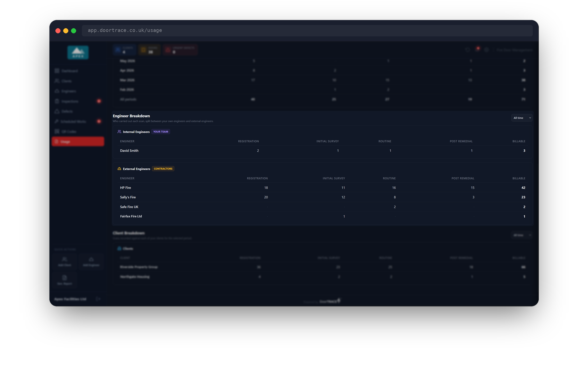Click HP Fire billable total 42
588x377 pixels.
(x=523, y=187)
